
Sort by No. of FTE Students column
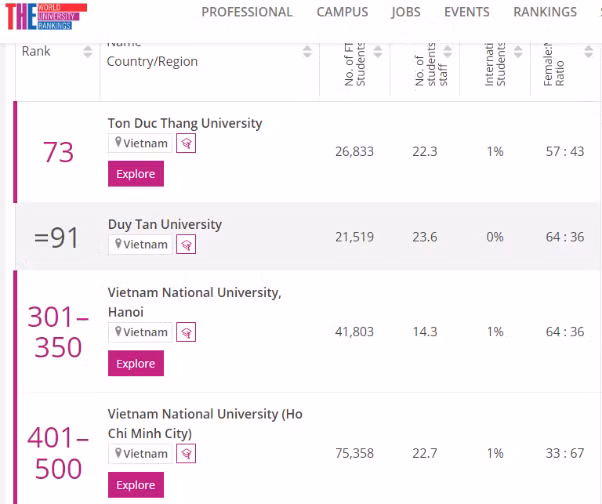(377, 53)
